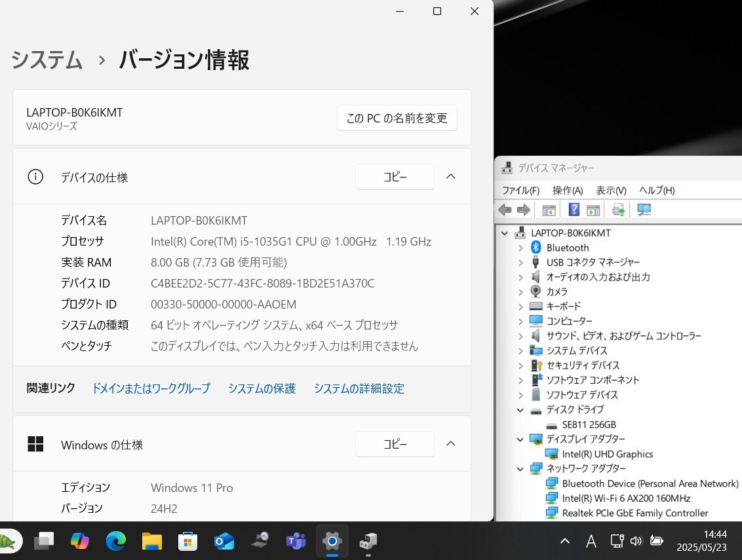This screenshot has height=560, width=742.
Task: Show hidden tray icons chevron
Action: point(565,541)
